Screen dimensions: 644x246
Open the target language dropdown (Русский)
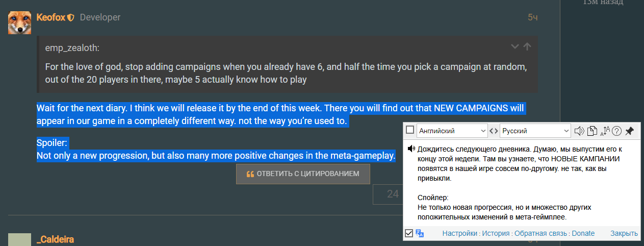(x=535, y=131)
